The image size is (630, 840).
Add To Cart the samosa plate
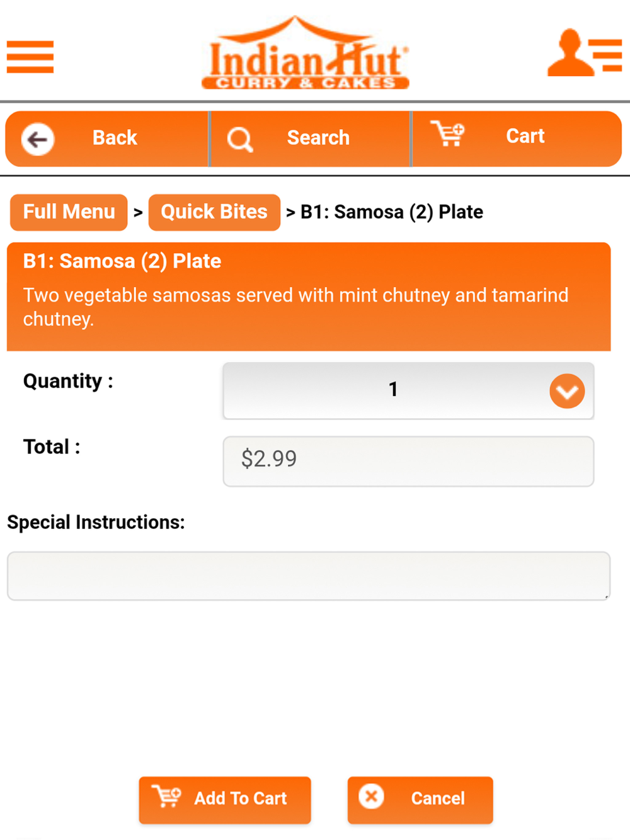click(x=225, y=800)
